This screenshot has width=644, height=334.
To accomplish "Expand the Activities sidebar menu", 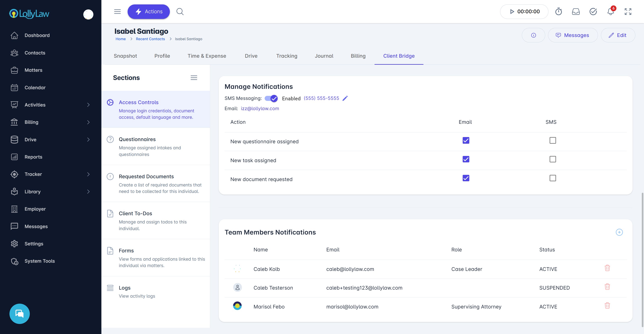I will coord(88,105).
